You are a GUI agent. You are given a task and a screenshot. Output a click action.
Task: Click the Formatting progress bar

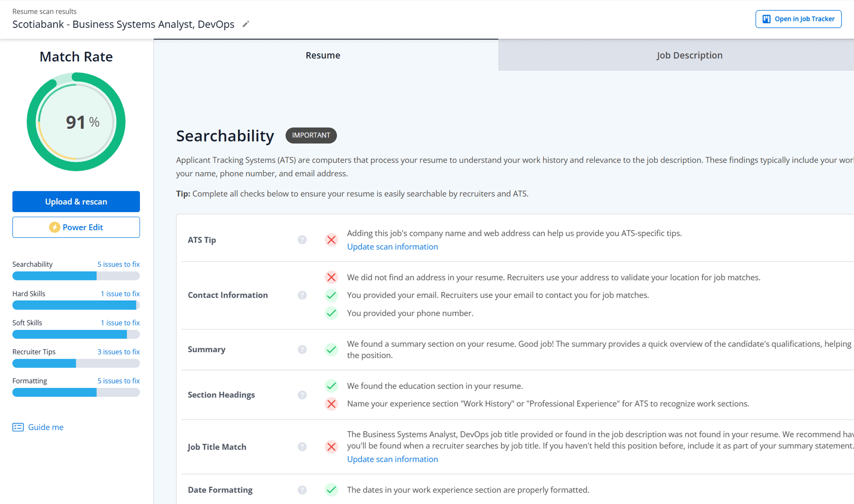(76, 392)
